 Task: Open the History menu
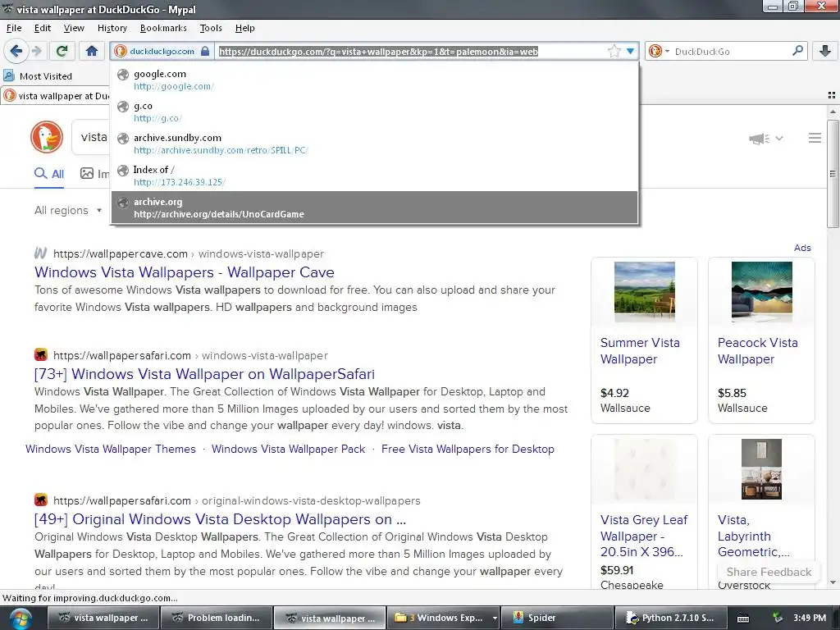click(112, 28)
